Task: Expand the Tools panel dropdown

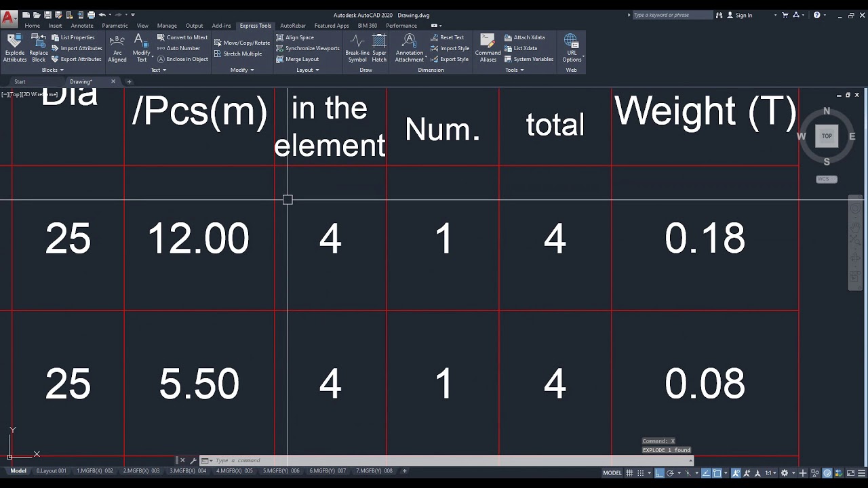Action: pyautogui.click(x=514, y=70)
